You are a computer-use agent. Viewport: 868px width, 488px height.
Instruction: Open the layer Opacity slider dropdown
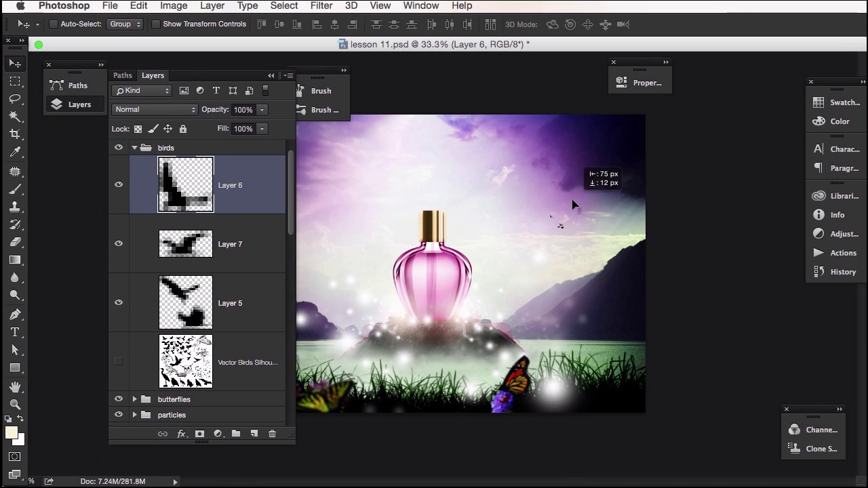262,110
